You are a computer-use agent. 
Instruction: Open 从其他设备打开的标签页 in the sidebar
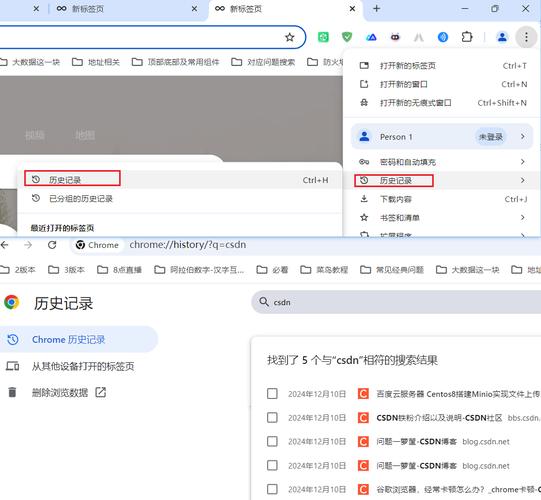click(x=71, y=366)
